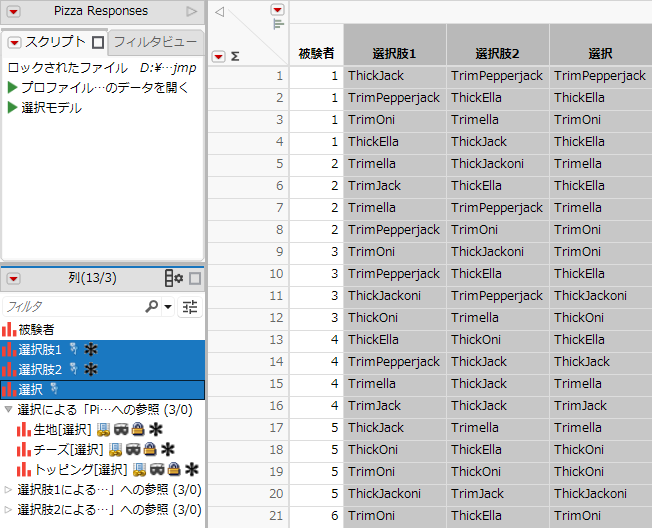The width and height of the screenshot is (652, 528).
Task: Click the asterisk property icon beside 選択肢2
Action: pos(91,369)
